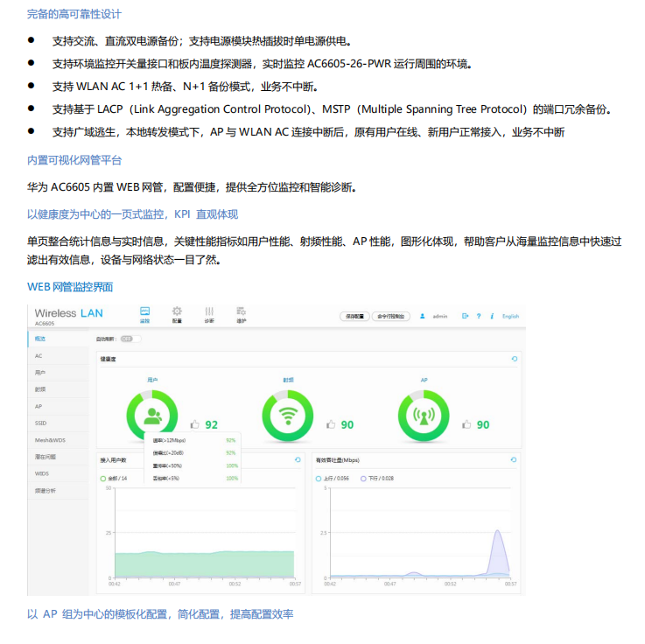Viewport: 645px width, 644px height.
Task: Select WIDS in the left sidebar
Action: 59,473
